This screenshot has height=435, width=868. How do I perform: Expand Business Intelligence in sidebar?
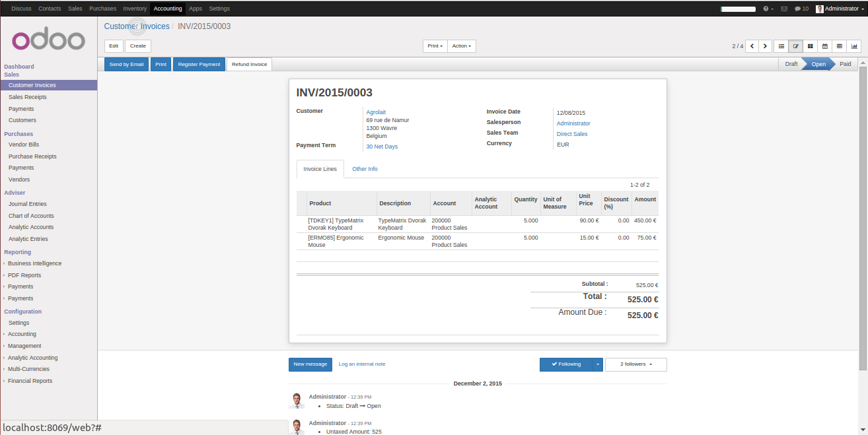pyautogui.click(x=34, y=263)
